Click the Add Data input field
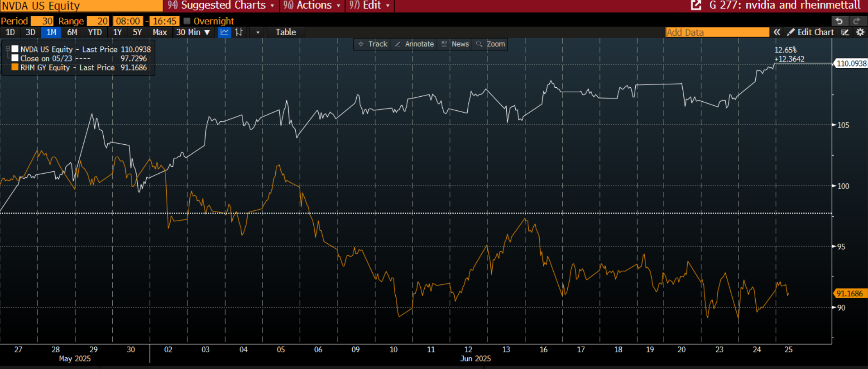Viewport: 868px width, 369px height. click(717, 32)
